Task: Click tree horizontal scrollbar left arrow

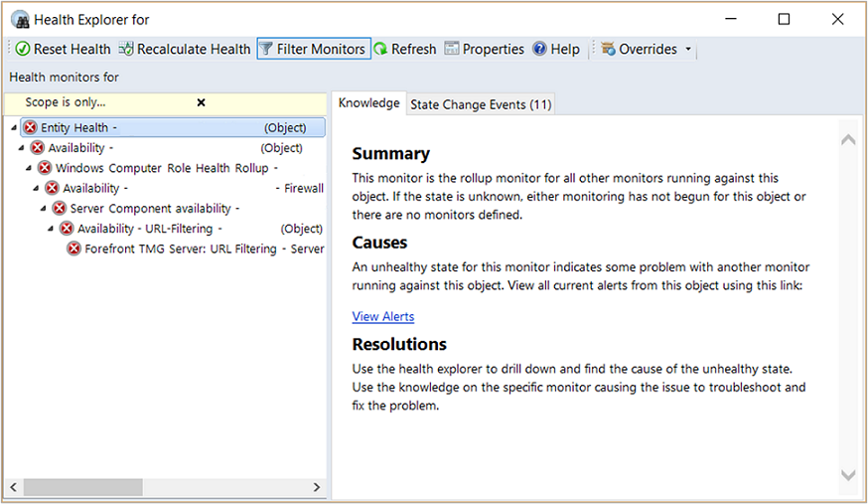Action: pos(13,487)
